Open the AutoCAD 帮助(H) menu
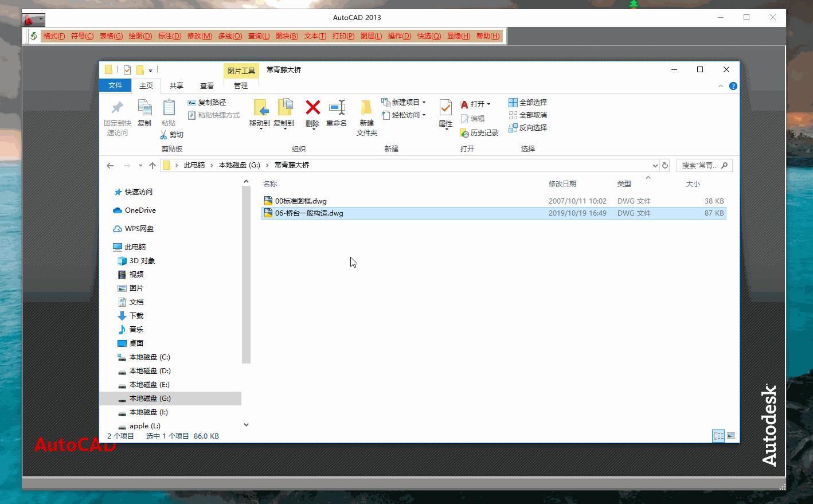Image resolution: width=813 pixels, height=504 pixels. [488, 36]
